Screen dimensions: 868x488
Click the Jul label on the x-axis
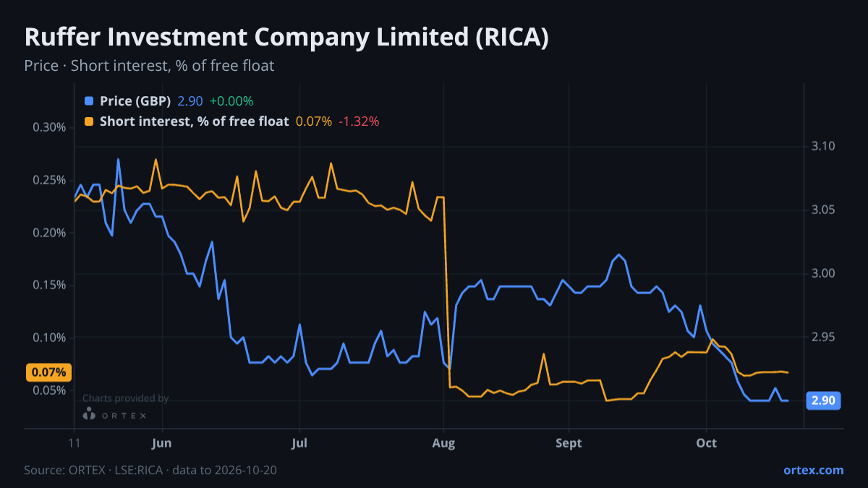coord(299,443)
